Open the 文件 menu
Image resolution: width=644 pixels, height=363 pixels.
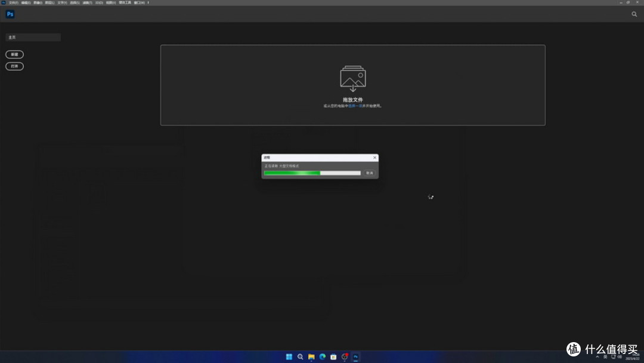14,2
